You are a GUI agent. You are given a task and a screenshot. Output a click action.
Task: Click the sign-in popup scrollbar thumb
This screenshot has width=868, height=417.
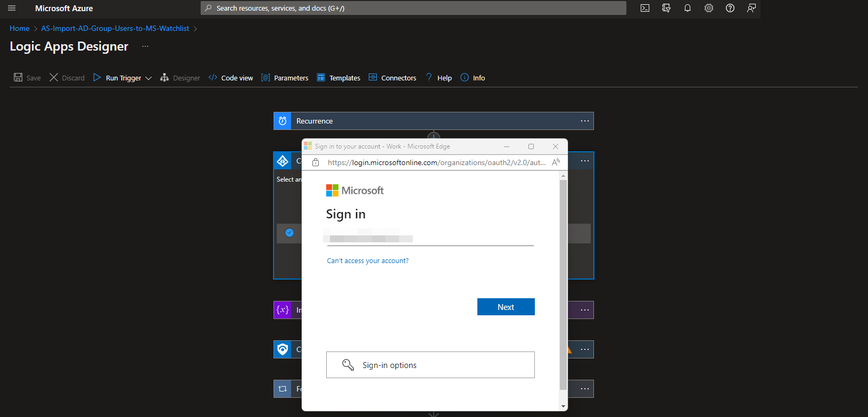564,285
